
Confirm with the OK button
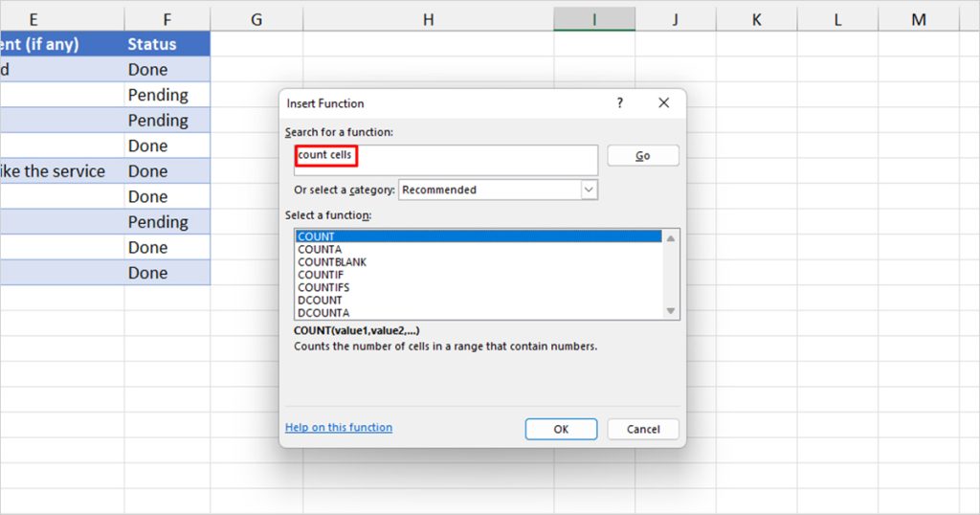[x=561, y=430]
